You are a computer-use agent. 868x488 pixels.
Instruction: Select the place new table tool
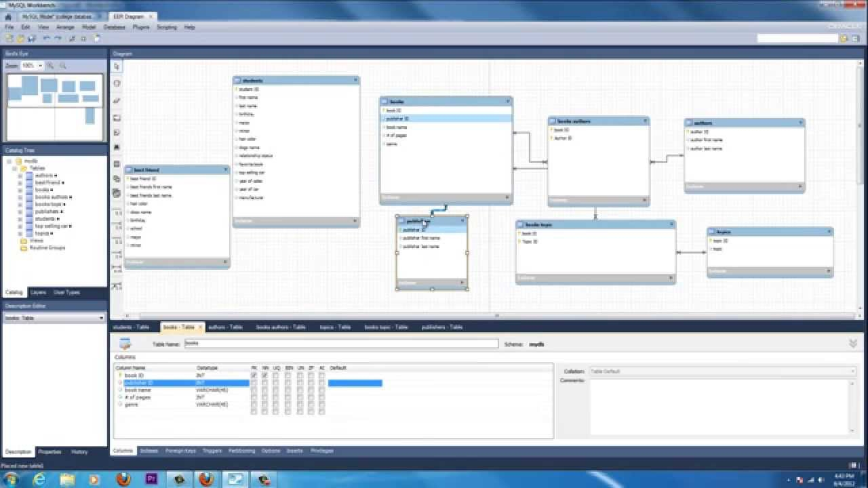117,164
